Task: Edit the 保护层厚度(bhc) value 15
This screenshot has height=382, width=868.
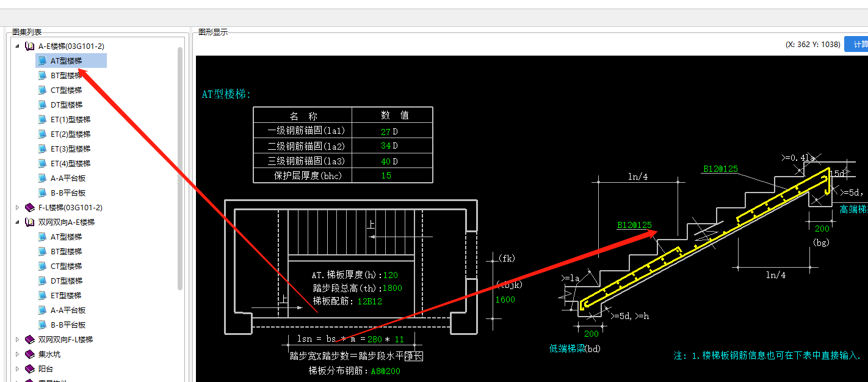Action: coord(386,176)
